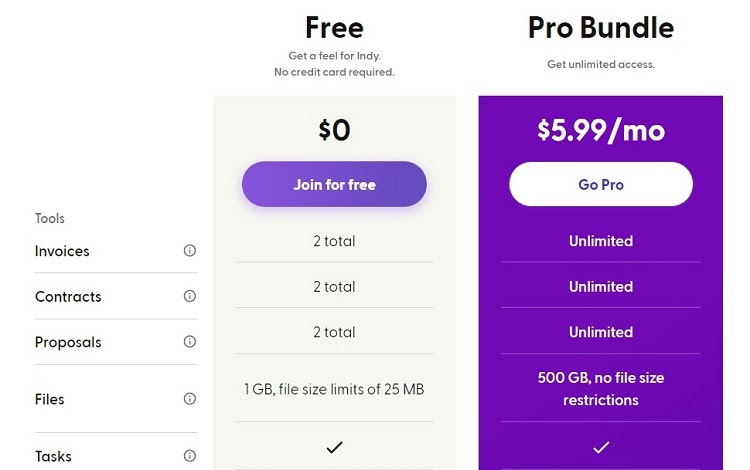Click the Join for free button
This screenshot has width=750, height=470.
334,184
